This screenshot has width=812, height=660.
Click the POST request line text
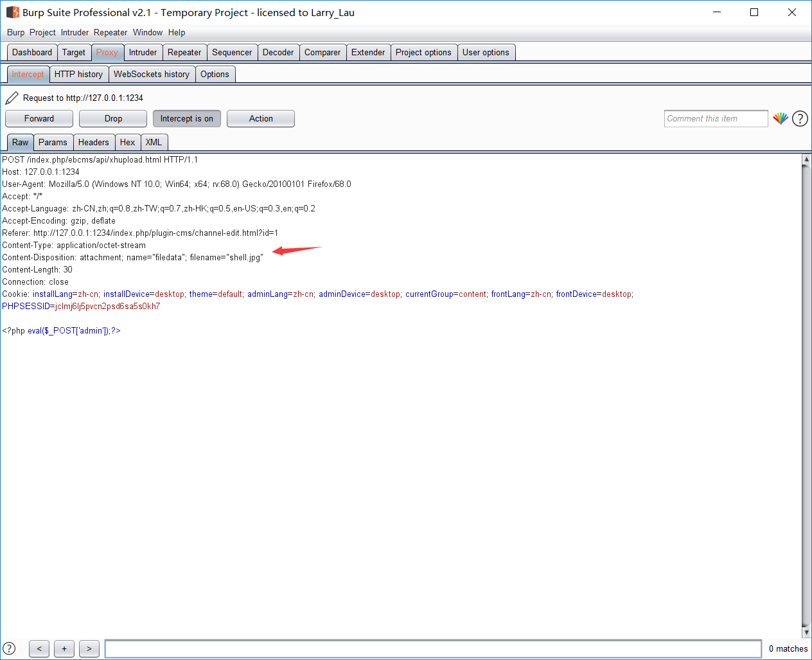100,159
